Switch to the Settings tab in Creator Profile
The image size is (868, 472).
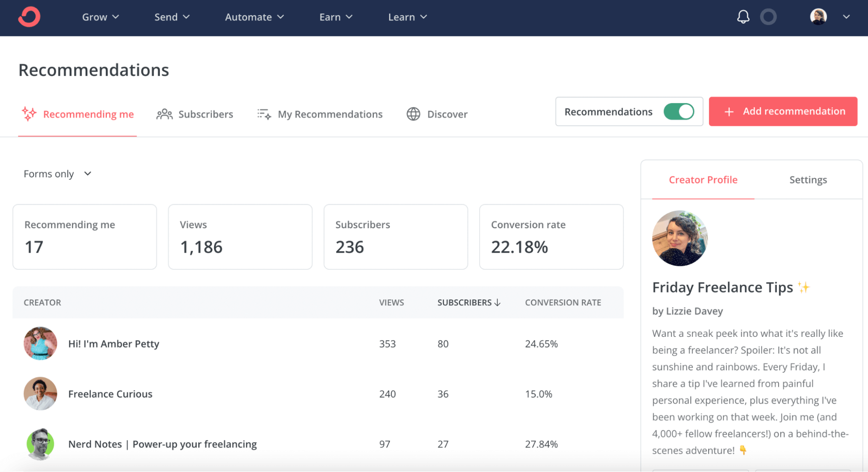(808, 179)
